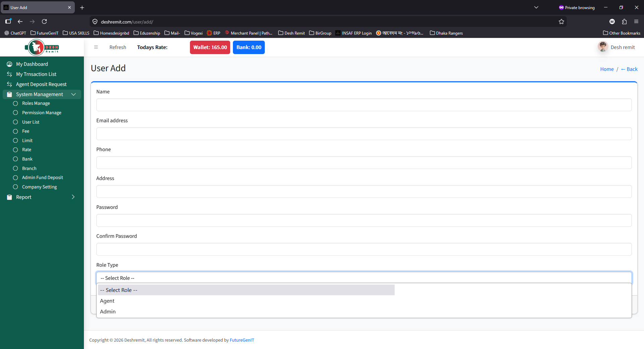The width and height of the screenshot is (644, 349).
Task: Open a new browser tab
Action: pos(82,7)
